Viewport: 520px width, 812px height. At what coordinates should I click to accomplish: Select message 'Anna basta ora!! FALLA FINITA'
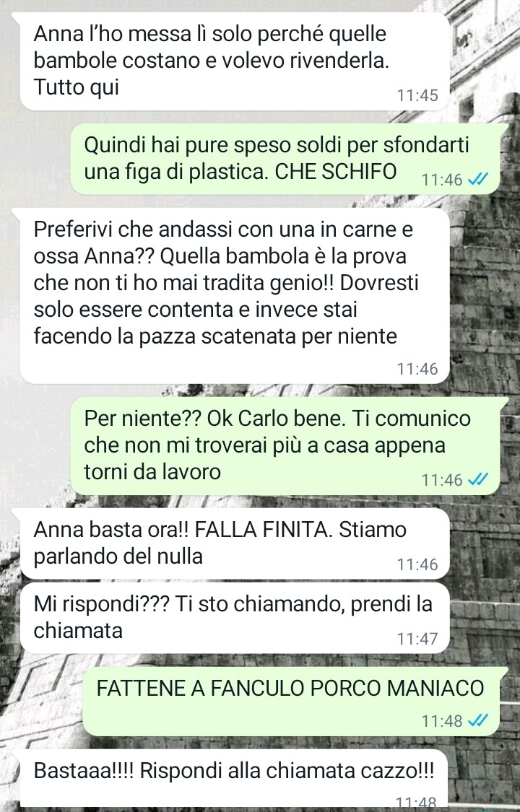click(x=235, y=543)
